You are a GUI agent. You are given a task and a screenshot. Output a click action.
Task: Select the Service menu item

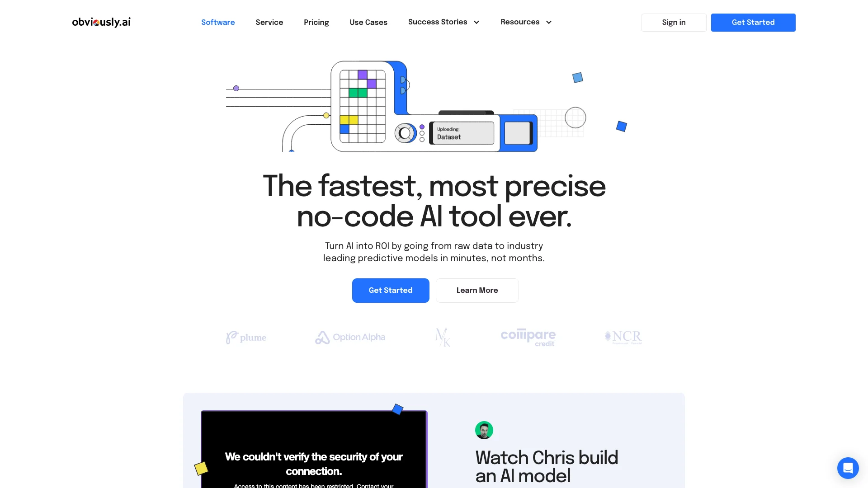click(269, 23)
